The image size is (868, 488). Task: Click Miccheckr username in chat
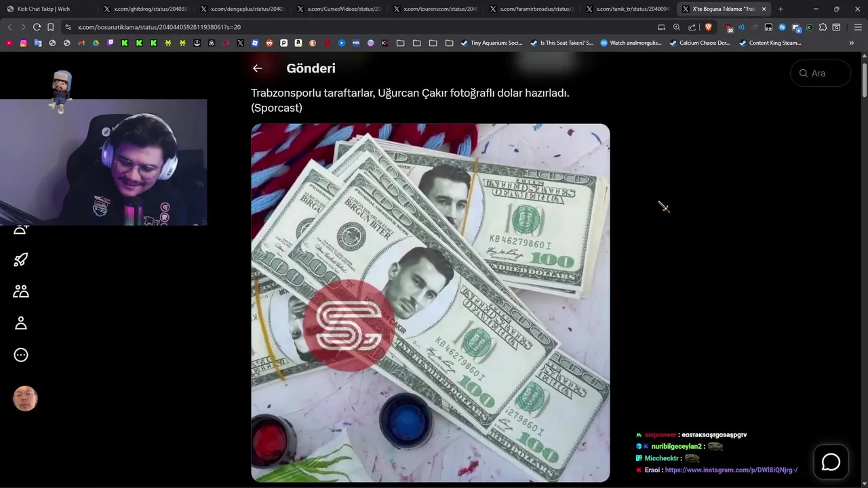coord(661,458)
